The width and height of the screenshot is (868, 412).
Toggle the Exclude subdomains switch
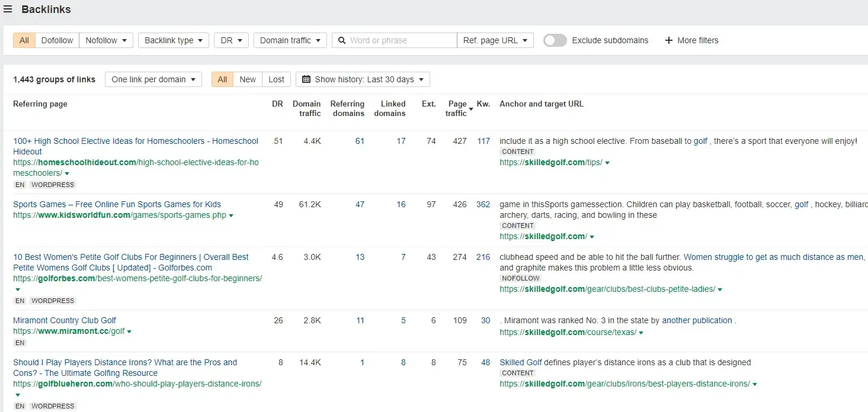[555, 40]
